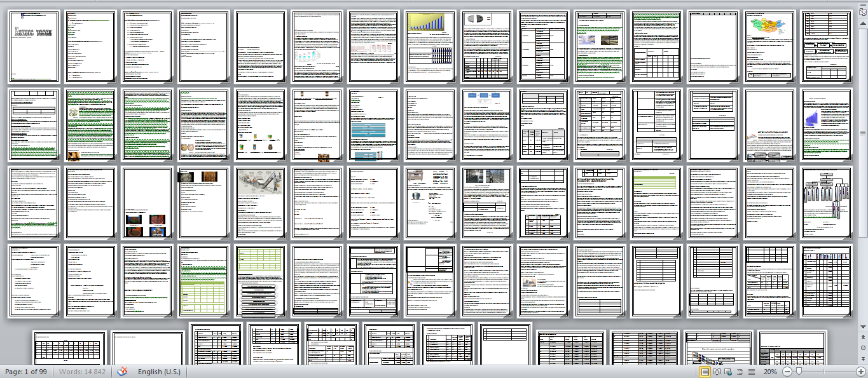Jump to next page with double-down arrow
The width and height of the screenshot is (868, 378).
[x=863, y=359]
